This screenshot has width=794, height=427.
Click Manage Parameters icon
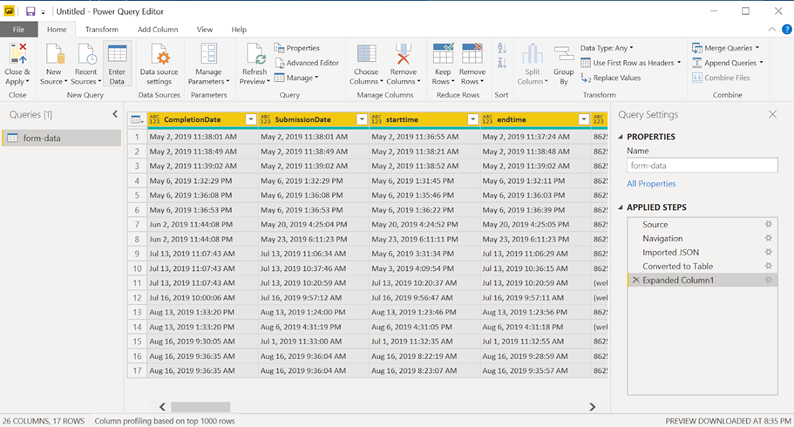[x=209, y=54]
